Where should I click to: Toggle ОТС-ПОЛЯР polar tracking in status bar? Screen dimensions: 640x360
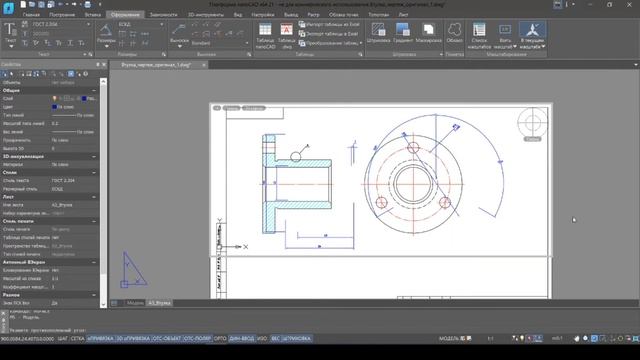tap(198, 338)
